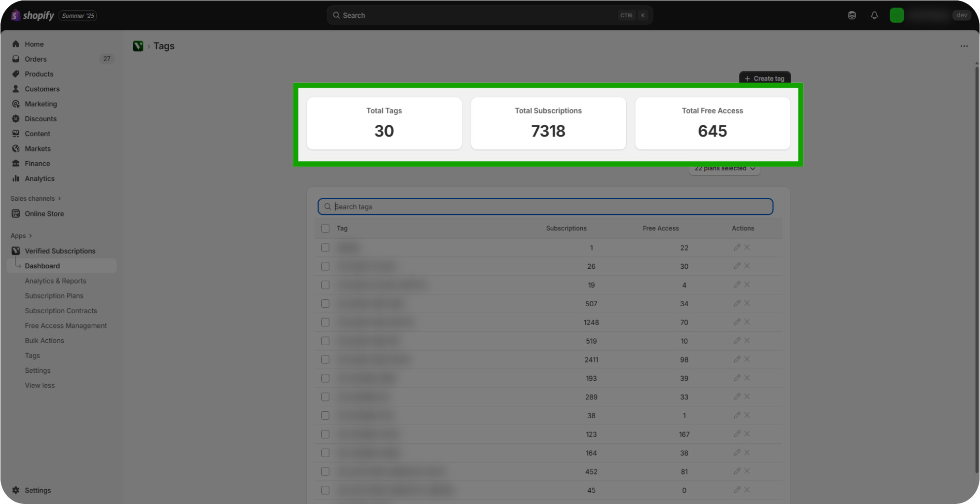Check the row with 2411 subscriptions
The height and width of the screenshot is (504, 980).
click(x=325, y=360)
